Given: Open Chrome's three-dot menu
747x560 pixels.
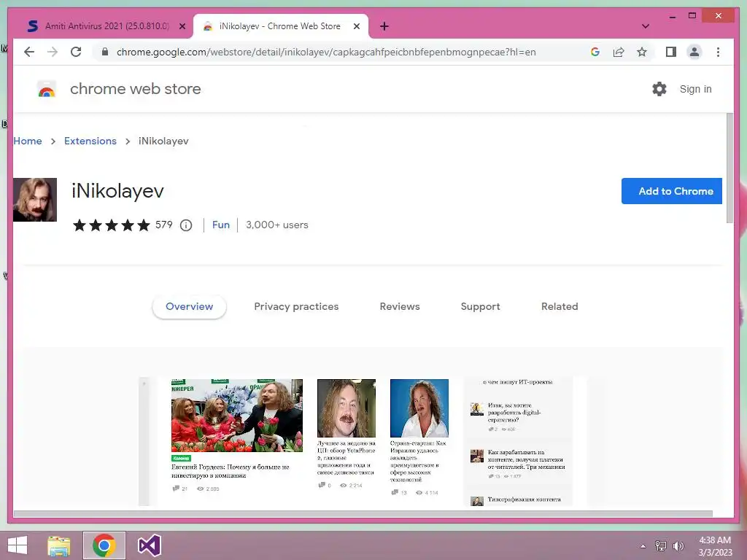Looking at the screenshot, I should (x=718, y=52).
